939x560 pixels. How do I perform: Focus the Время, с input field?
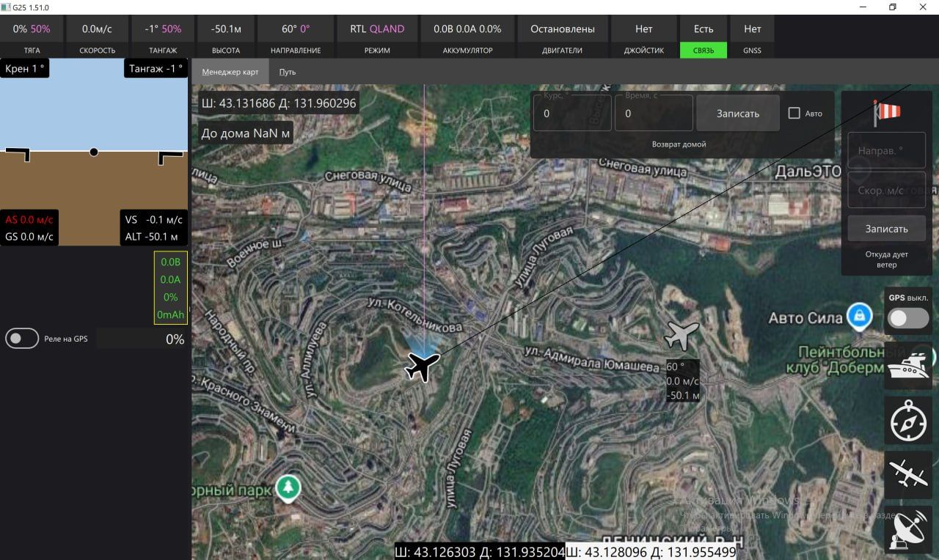653,114
